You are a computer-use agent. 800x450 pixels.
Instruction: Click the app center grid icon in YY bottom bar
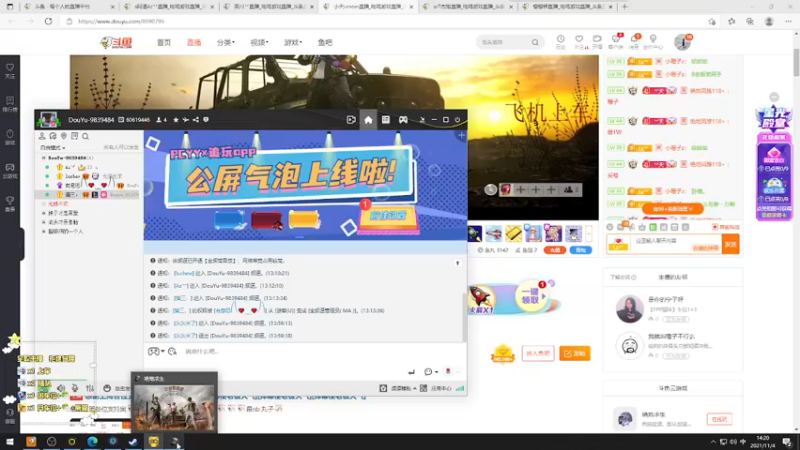point(423,388)
